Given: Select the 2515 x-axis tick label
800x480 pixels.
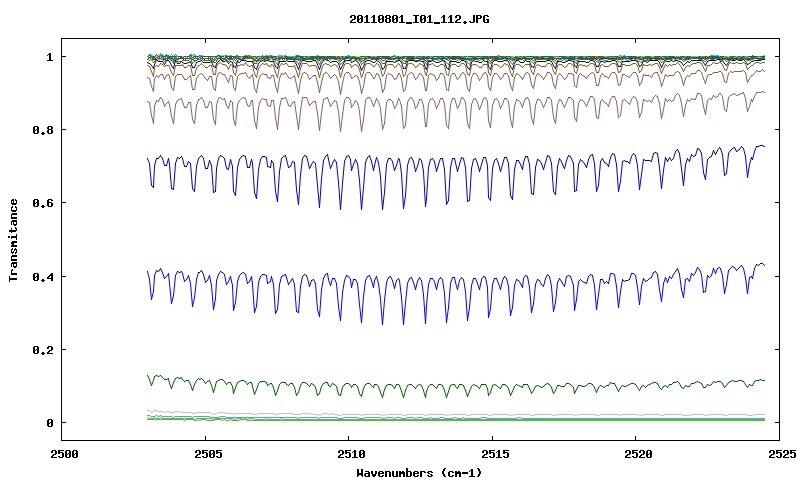Looking at the screenshot, I should (x=495, y=454).
